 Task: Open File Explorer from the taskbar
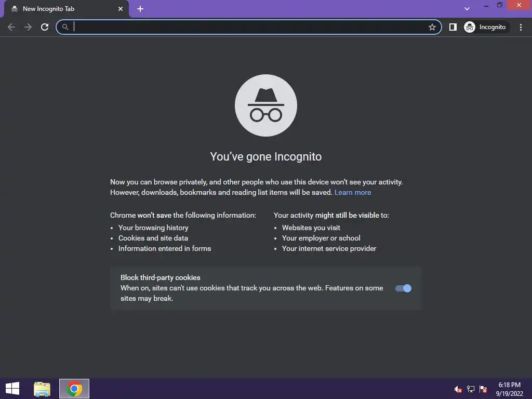pos(42,389)
